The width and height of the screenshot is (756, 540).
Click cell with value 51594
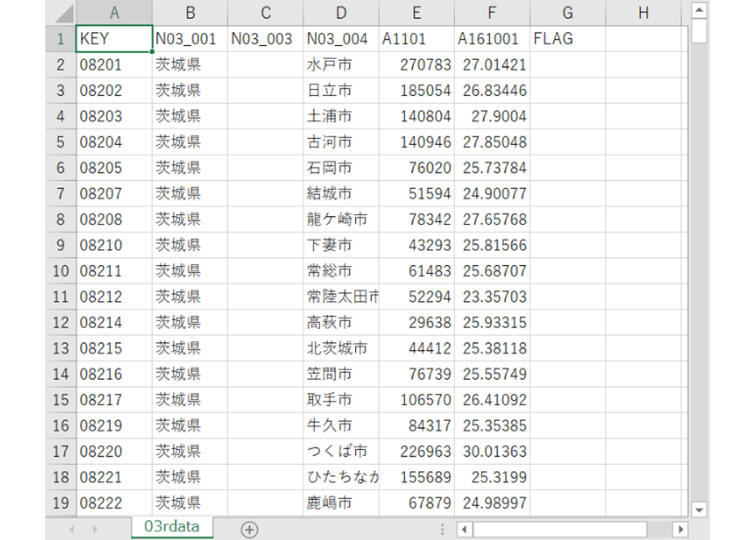416,193
